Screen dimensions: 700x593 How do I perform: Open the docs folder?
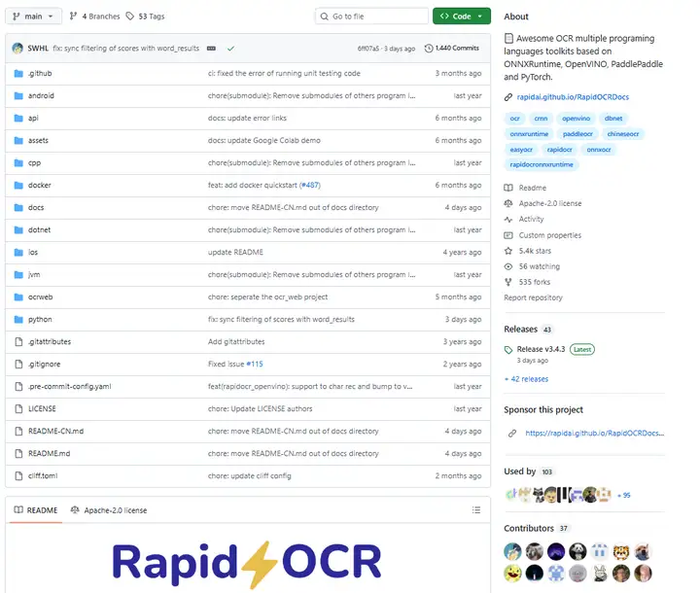36,207
